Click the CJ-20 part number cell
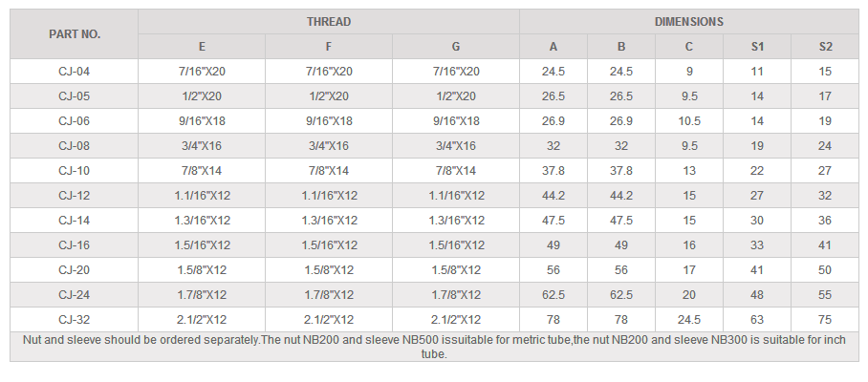The width and height of the screenshot is (868, 382). click(75, 270)
